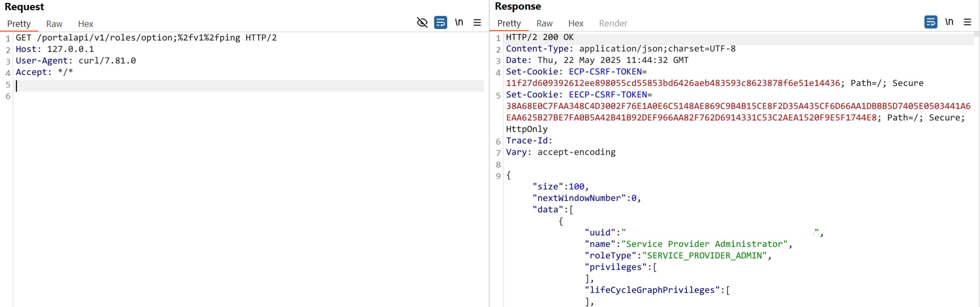Click the HTTP/2 200 OK status line
This screenshot has height=307, width=980.
pos(539,37)
